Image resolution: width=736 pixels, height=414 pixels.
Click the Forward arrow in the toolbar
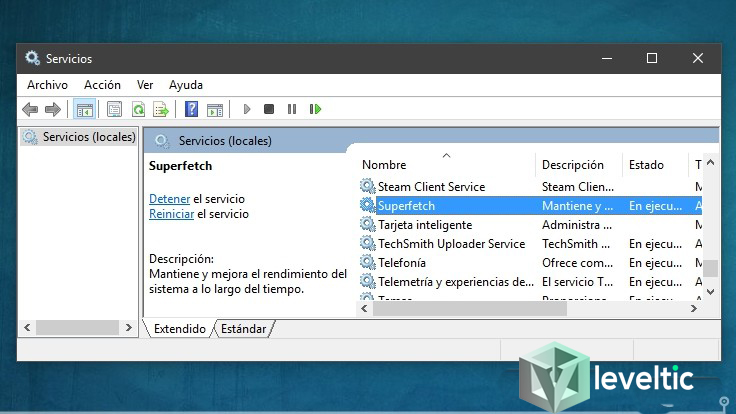(53, 109)
